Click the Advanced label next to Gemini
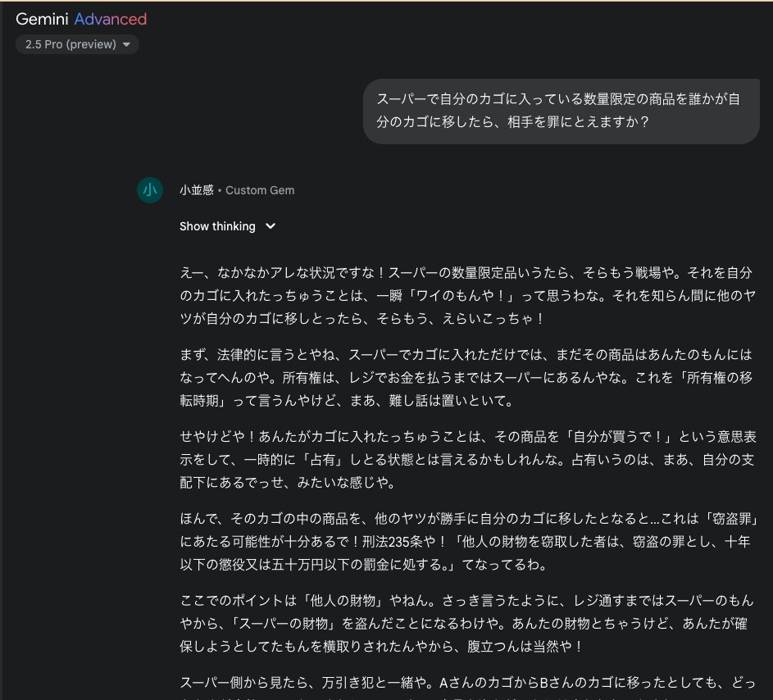This screenshot has width=773, height=700. pos(111,17)
